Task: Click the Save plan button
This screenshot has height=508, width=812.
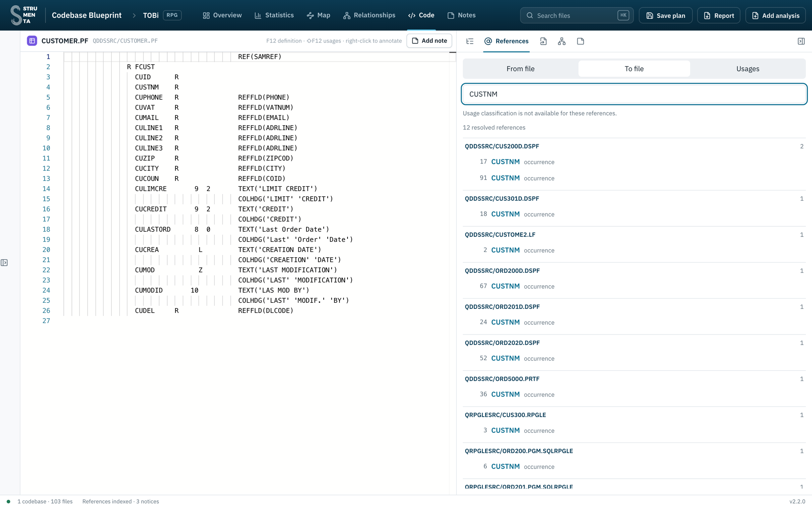Action: [665, 15]
